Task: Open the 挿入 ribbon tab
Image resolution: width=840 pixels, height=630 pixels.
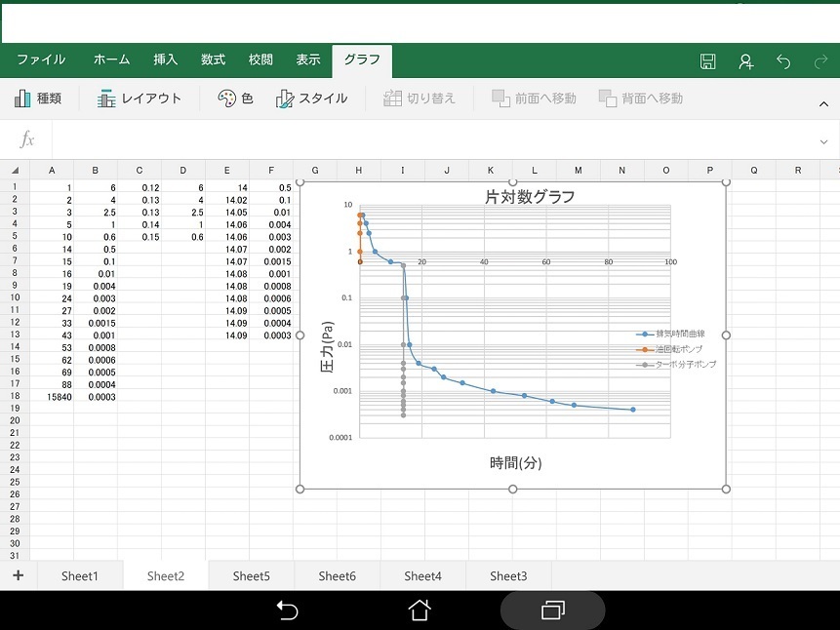Action: [x=166, y=59]
